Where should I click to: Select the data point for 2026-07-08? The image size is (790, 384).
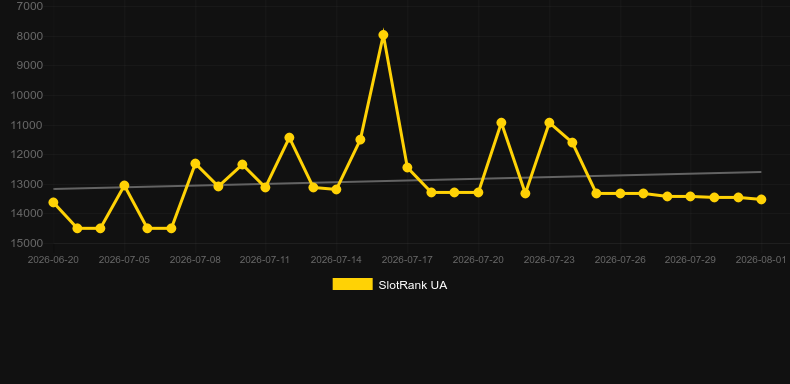click(195, 164)
